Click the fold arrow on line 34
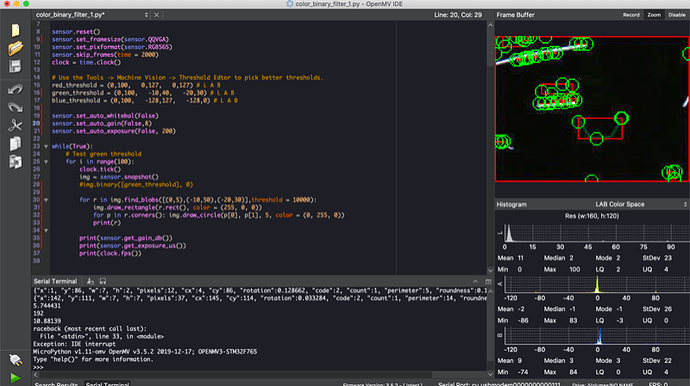 pos(46,230)
